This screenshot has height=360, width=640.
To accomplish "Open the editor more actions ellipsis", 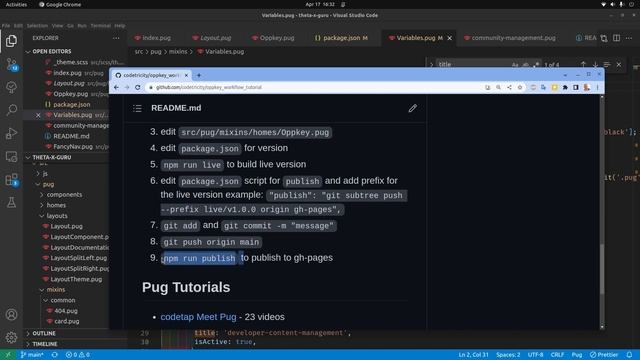I will (x=629, y=38).
